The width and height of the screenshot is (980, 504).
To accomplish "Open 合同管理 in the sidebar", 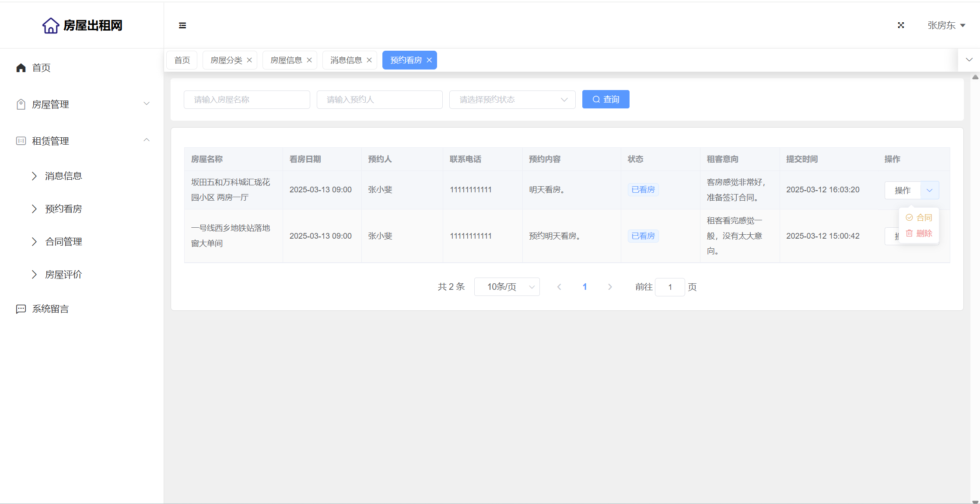I will point(63,242).
